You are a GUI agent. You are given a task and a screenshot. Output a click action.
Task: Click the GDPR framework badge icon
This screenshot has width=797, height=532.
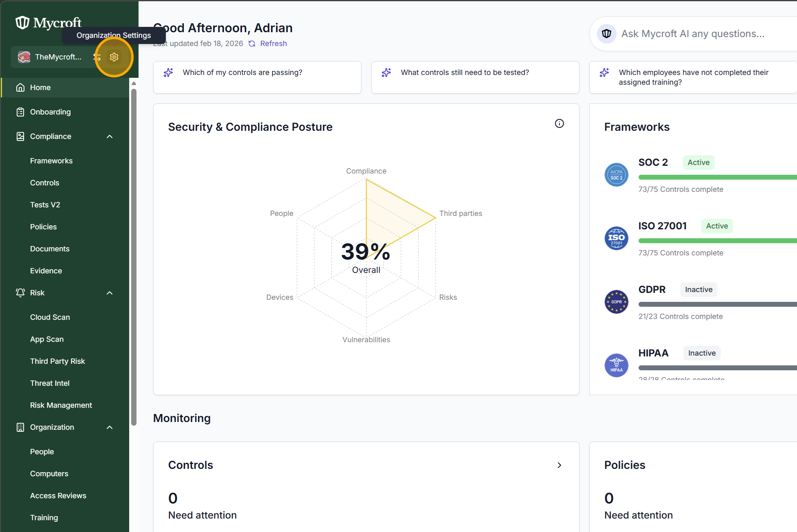click(x=616, y=302)
